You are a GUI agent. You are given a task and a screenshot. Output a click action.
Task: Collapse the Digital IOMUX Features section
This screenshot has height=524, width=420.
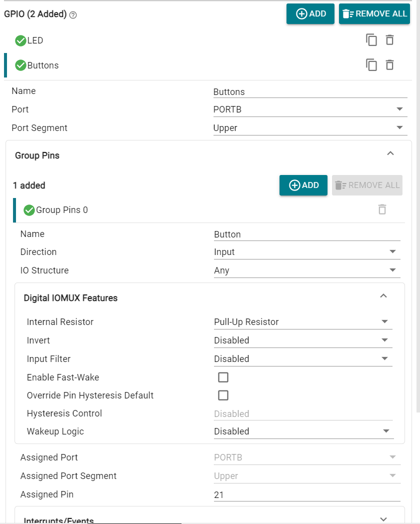383,296
